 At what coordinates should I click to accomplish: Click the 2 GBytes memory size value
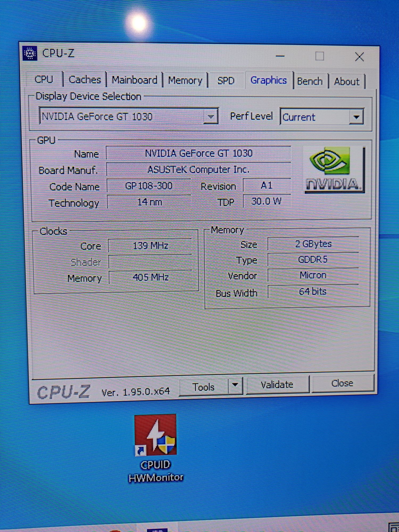tap(313, 244)
